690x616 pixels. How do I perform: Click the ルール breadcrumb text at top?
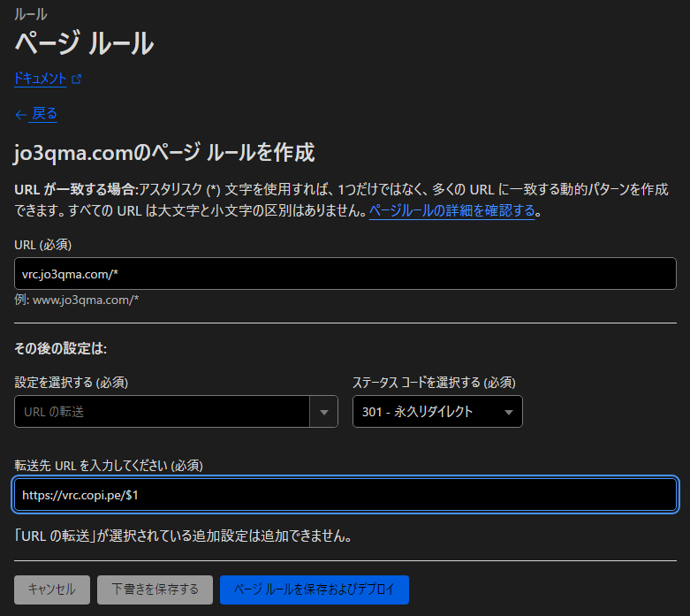click(x=30, y=14)
